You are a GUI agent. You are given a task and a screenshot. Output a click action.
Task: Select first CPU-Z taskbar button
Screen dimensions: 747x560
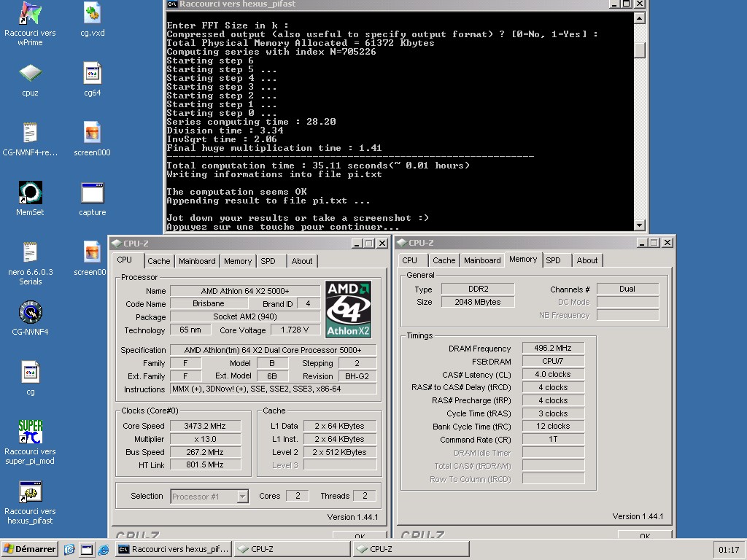pos(293,549)
